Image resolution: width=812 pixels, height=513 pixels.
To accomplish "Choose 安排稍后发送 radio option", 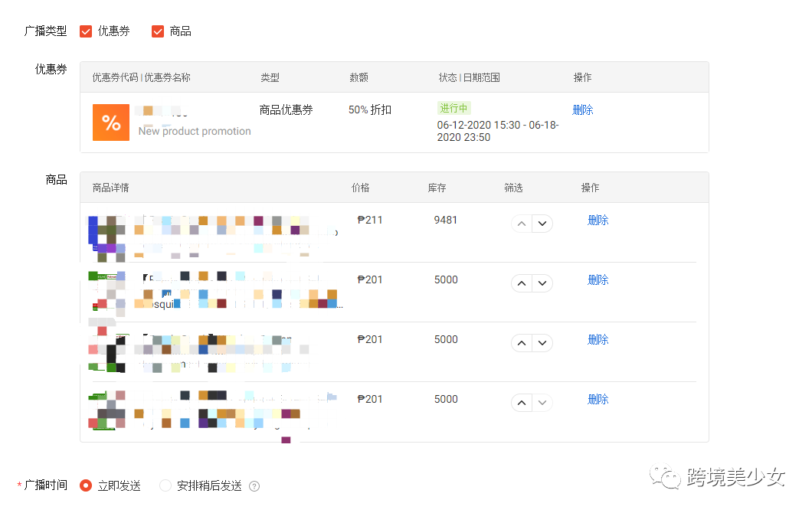I will 165,485.
